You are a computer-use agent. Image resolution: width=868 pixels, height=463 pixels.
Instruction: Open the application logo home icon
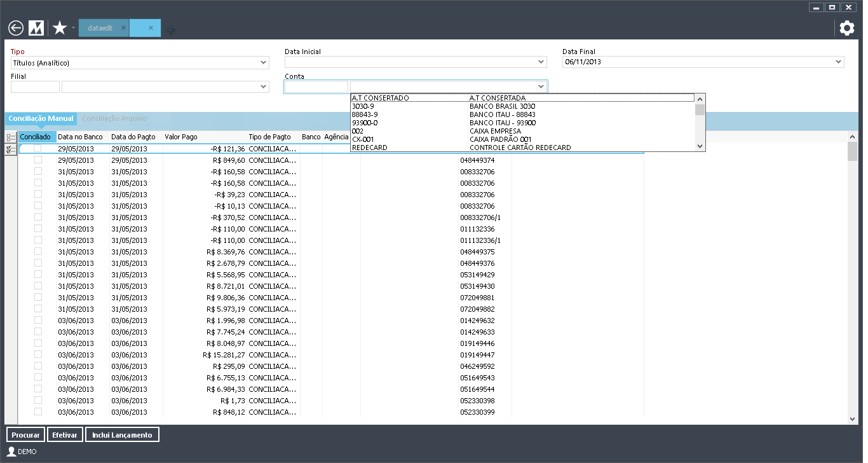pyautogui.click(x=36, y=28)
